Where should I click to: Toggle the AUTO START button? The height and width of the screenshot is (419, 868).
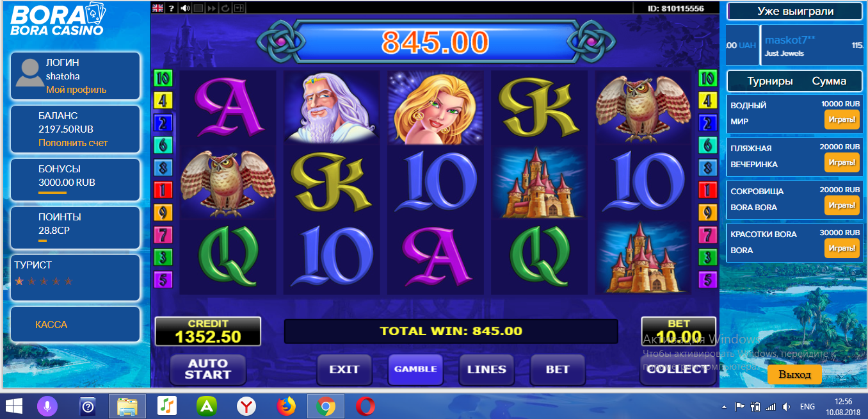(x=208, y=370)
